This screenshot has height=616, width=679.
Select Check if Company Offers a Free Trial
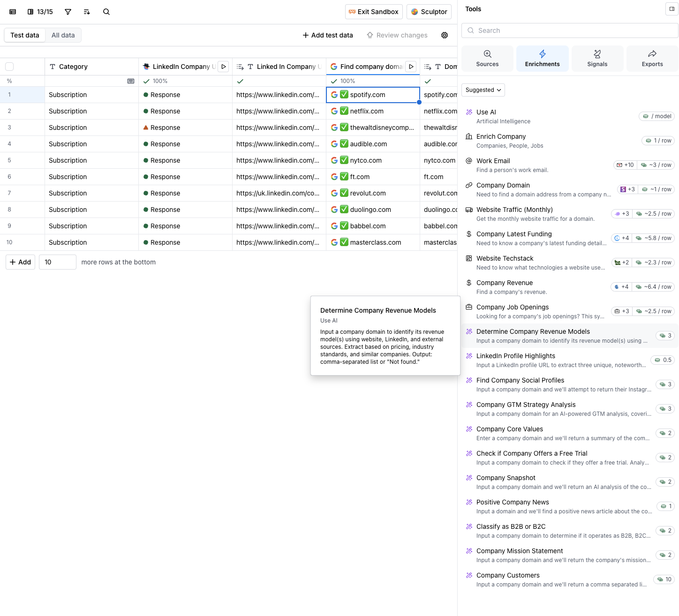[570, 458]
